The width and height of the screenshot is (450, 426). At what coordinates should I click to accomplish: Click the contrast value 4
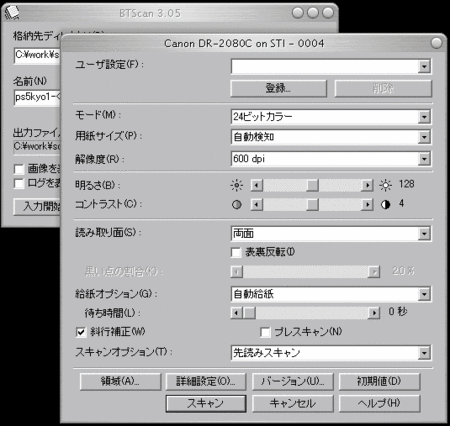[x=402, y=203]
